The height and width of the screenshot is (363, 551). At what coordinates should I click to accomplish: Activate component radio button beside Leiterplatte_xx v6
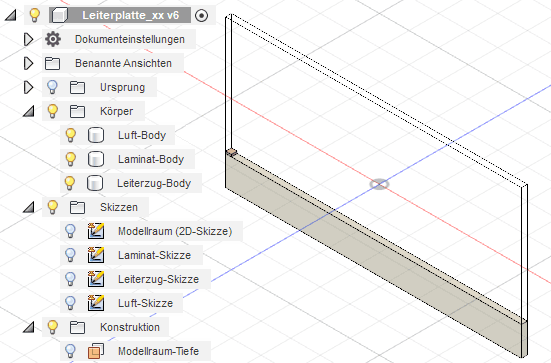[x=201, y=15]
